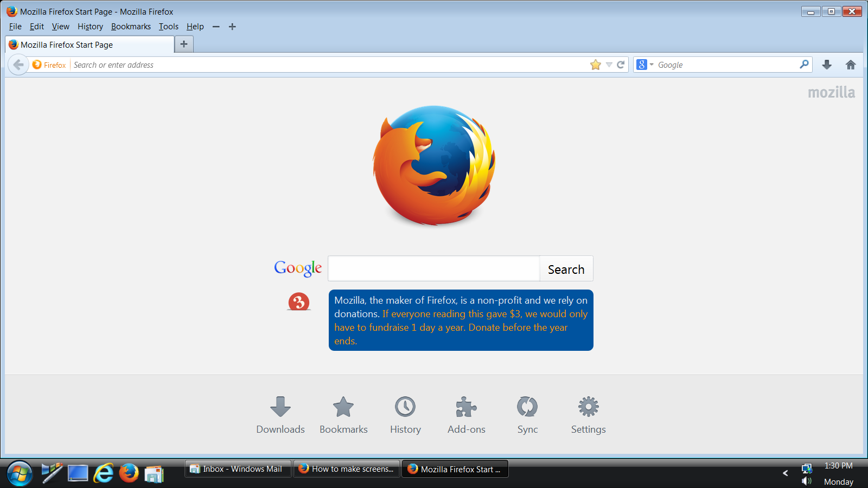Open the Google search engine dropdown

pos(645,65)
